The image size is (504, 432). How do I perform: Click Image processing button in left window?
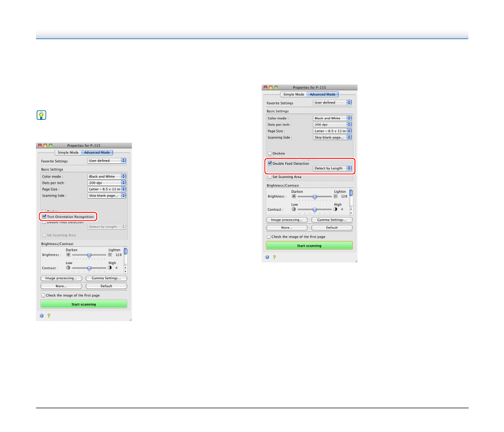tap(61, 278)
